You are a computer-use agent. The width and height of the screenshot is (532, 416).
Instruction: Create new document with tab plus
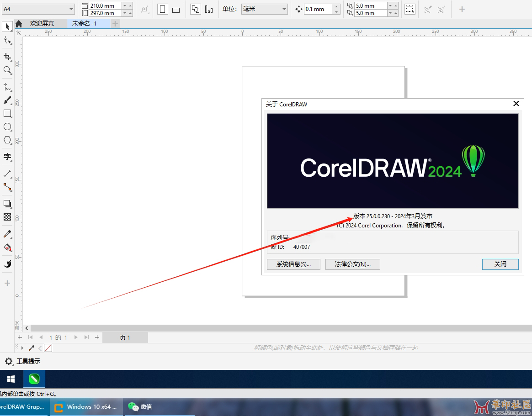(x=115, y=24)
